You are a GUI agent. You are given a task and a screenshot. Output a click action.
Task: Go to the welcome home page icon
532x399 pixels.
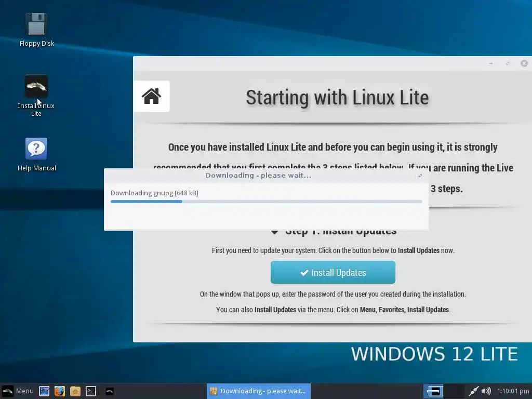pos(151,96)
